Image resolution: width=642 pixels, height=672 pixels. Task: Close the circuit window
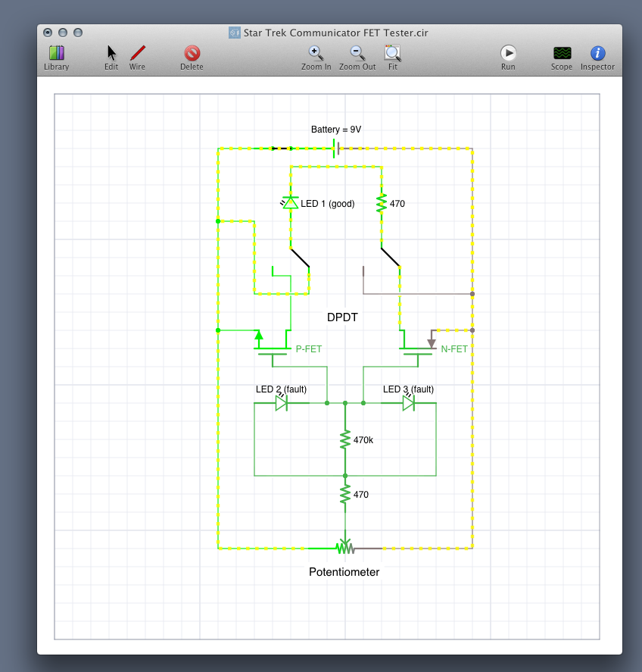click(x=48, y=33)
